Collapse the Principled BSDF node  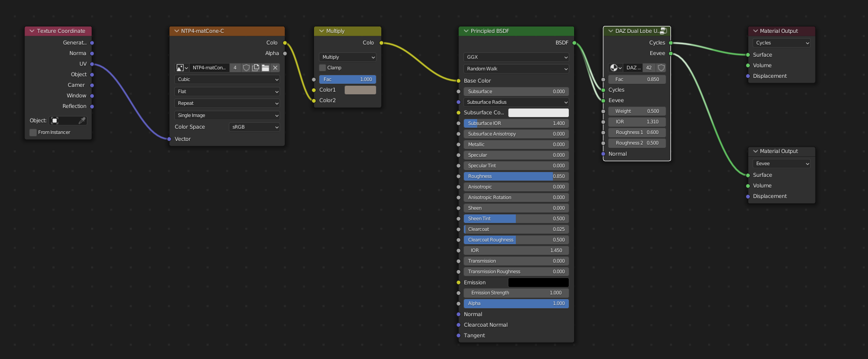click(466, 31)
